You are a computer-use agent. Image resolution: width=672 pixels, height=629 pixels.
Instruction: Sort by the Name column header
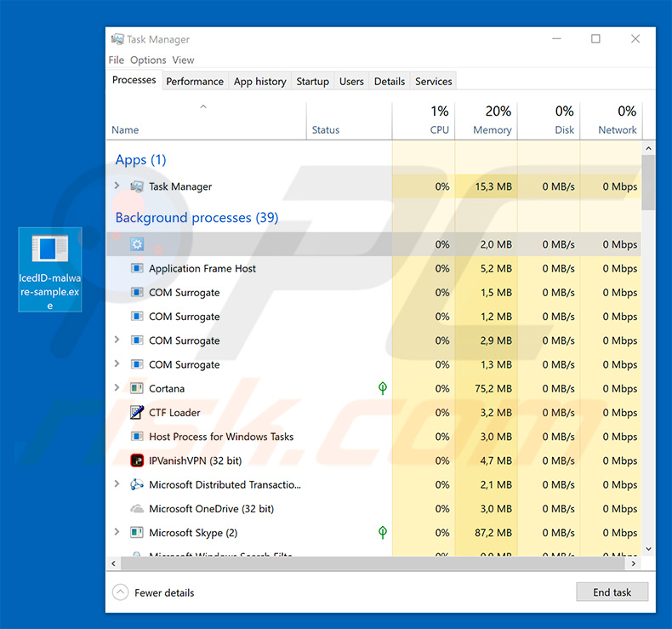point(125,130)
